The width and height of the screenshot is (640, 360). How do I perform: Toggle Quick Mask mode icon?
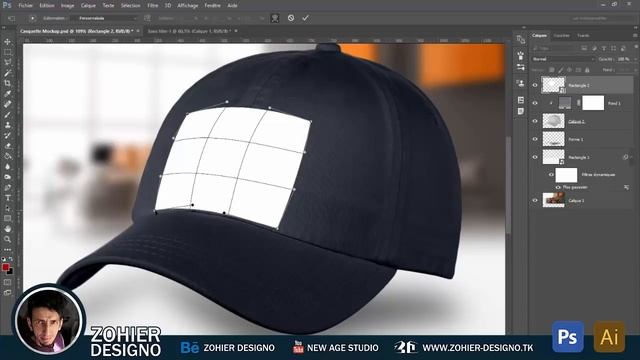click(7, 282)
